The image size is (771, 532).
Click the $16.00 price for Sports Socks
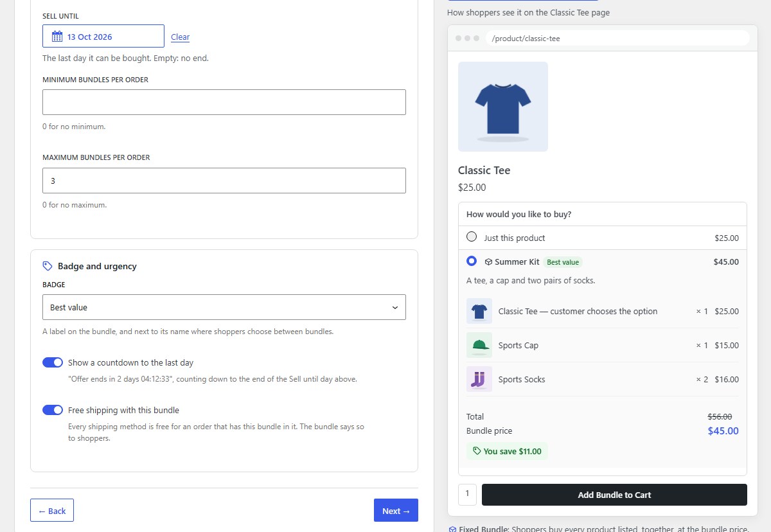point(727,379)
